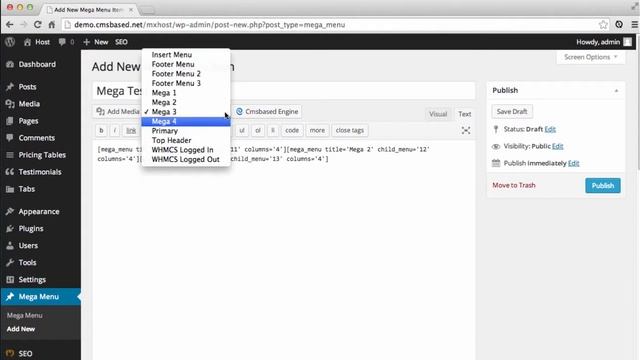This screenshot has height=360, width=640.
Task: Open Host site home in admin bar
Action: [37, 42]
